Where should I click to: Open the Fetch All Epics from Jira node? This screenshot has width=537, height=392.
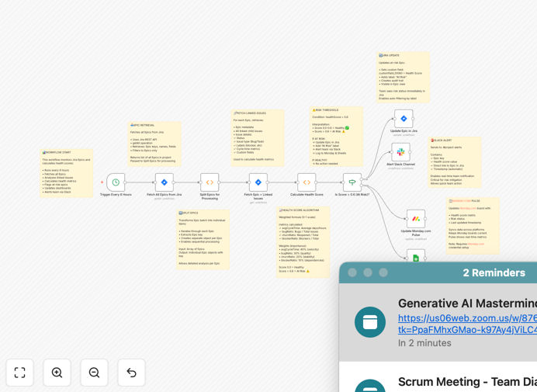pyautogui.click(x=165, y=182)
